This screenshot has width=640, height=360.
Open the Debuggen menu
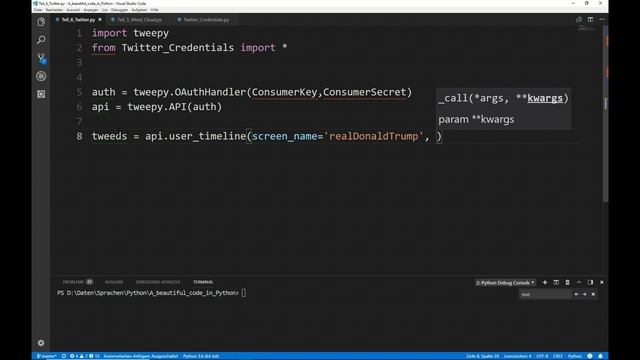pos(119,10)
